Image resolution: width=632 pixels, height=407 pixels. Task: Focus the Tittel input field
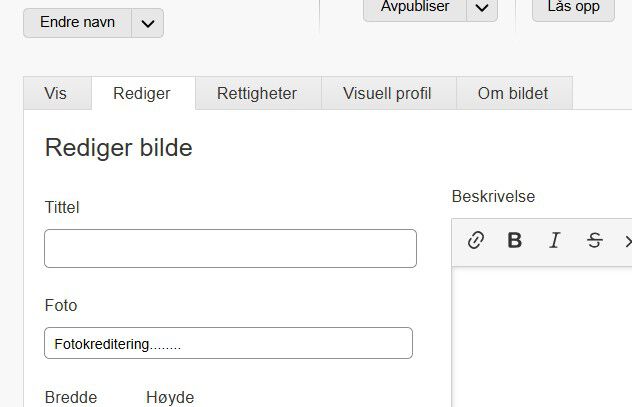(x=231, y=249)
